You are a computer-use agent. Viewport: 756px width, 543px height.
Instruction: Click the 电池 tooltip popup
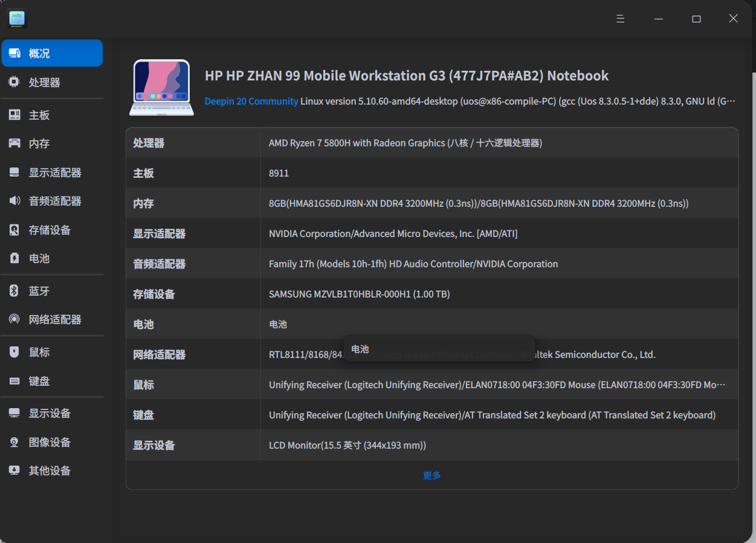(x=439, y=349)
